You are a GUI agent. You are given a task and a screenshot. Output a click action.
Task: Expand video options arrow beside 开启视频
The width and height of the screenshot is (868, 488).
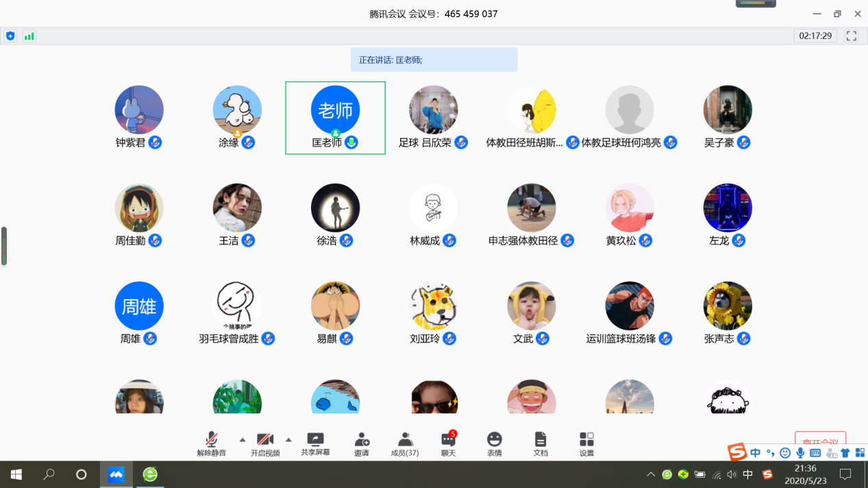pyautogui.click(x=288, y=439)
